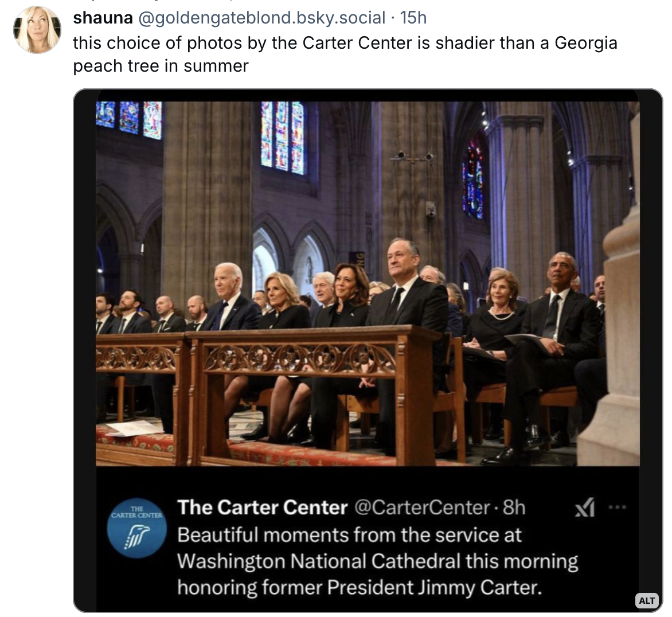Open the ALT text badge on image
Screen dimensions: 672x617
pos(646,600)
